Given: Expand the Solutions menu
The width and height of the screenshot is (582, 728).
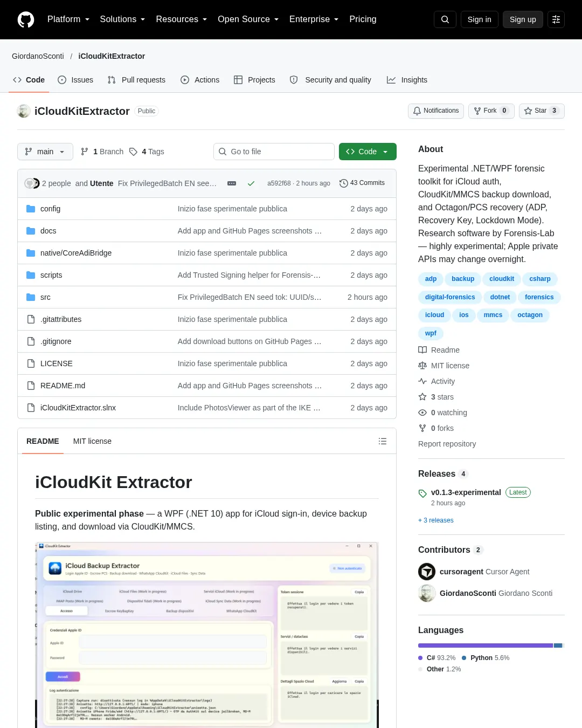Looking at the screenshot, I should [x=122, y=19].
